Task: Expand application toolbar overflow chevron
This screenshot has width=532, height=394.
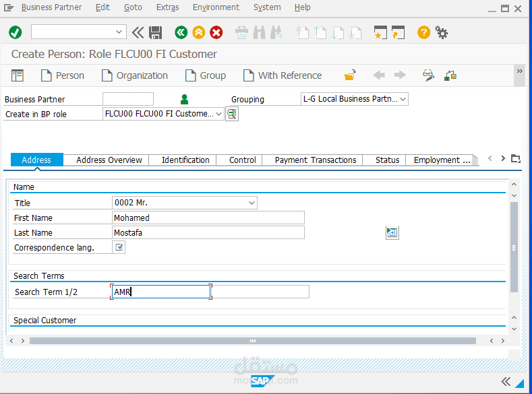Action: [519, 71]
